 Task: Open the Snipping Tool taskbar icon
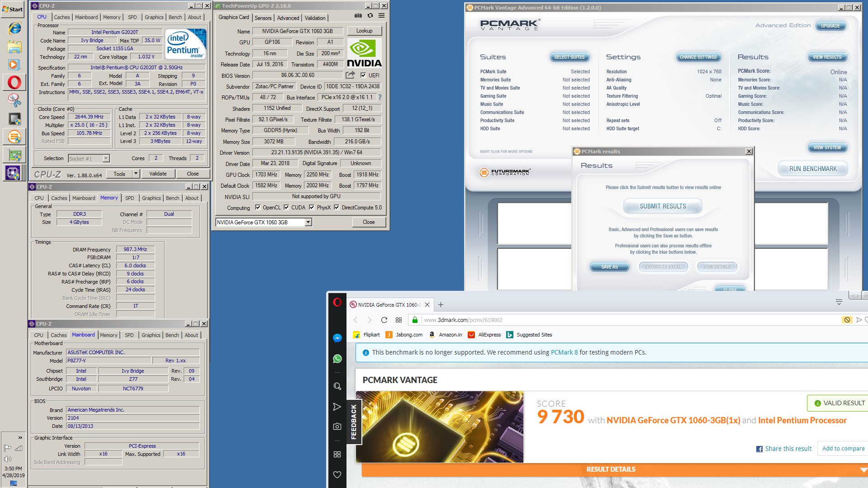click(x=14, y=100)
